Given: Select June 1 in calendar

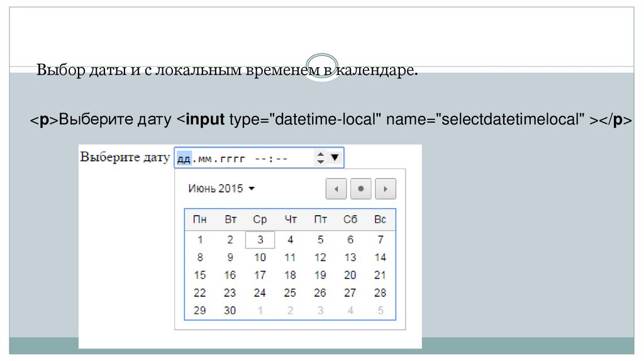Looking at the screenshot, I should pyautogui.click(x=200, y=240).
